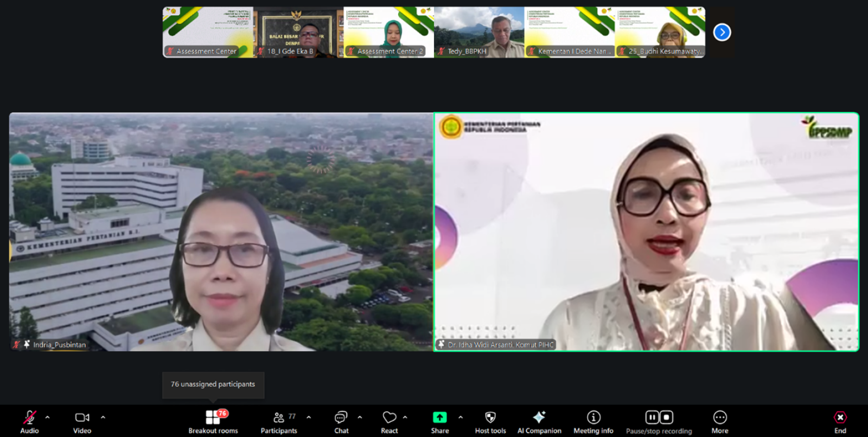The width and height of the screenshot is (868, 437).
Task: Stop the meeting recording
Action: click(x=667, y=417)
